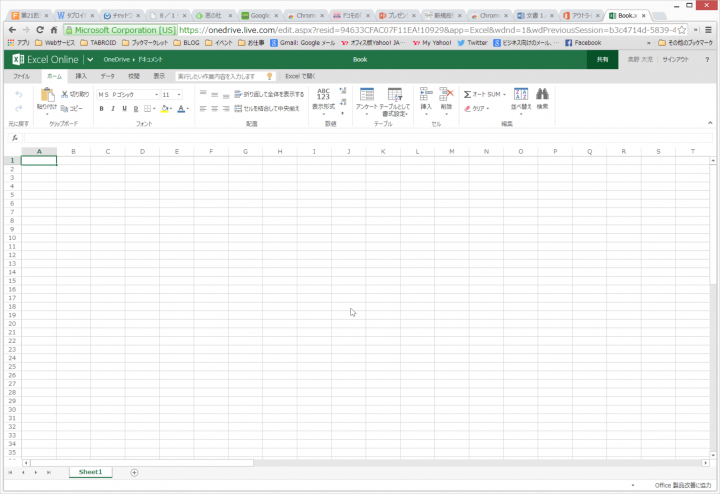The height and width of the screenshot is (494, 720).
Task: Open the Chrome hamburger menu
Action: coord(709,30)
